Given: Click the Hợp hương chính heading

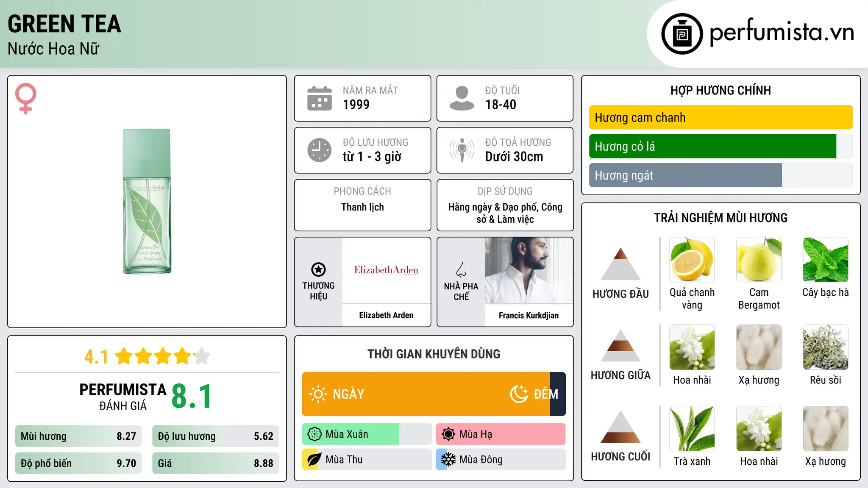Looking at the screenshot, I should (721, 90).
